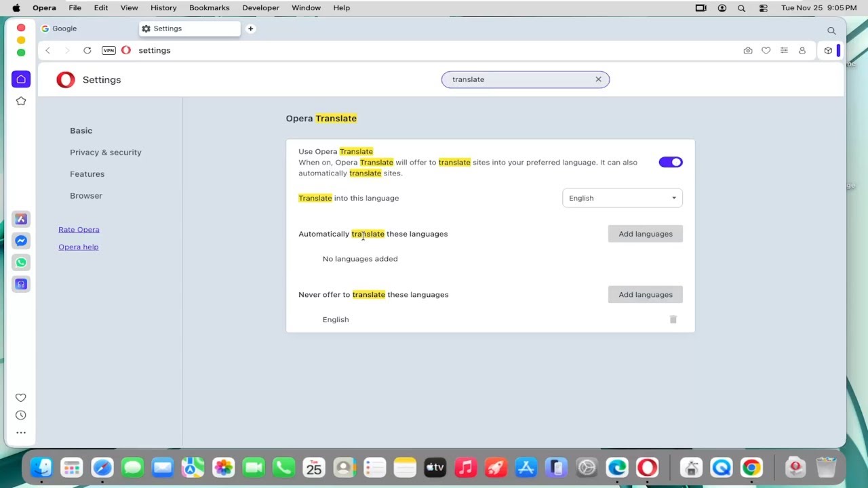The image size is (868, 488).
Task: Search open tabs with magnifier icon
Action: [x=831, y=30]
